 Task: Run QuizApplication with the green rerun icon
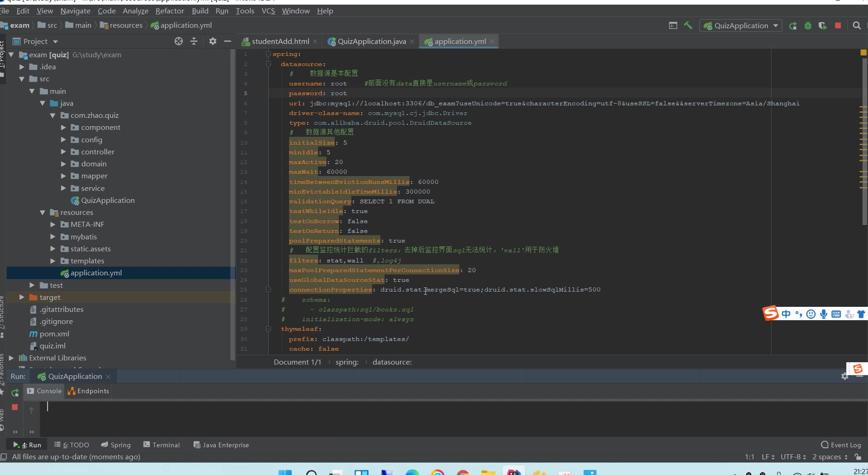click(x=793, y=26)
